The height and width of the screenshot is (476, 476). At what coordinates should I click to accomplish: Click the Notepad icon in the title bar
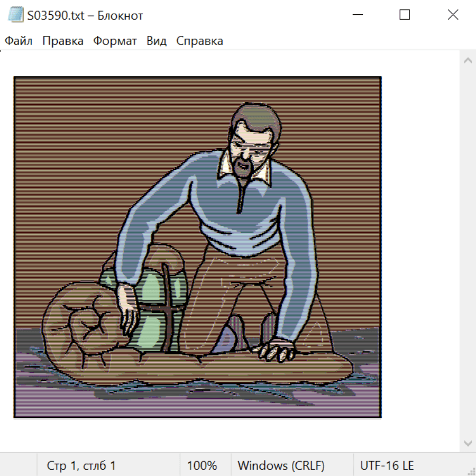(16, 15)
